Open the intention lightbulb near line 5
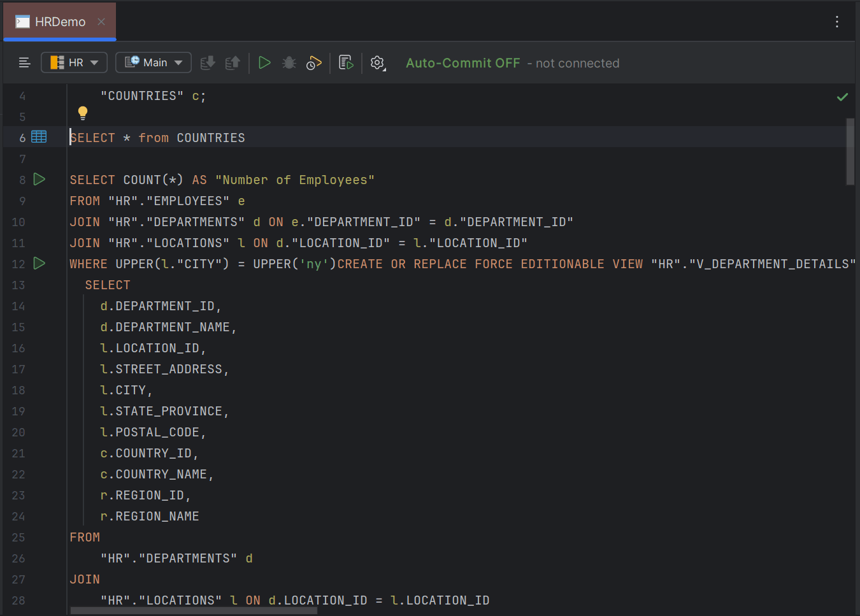Screen dimensions: 860x616 pyautogui.click(x=83, y=113)
